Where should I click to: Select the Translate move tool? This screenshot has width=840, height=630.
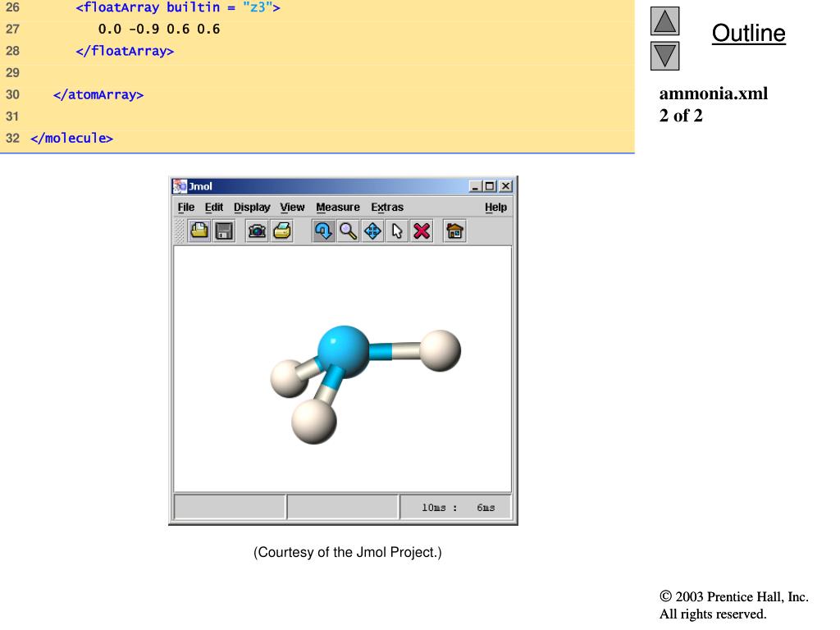(373, 231)
